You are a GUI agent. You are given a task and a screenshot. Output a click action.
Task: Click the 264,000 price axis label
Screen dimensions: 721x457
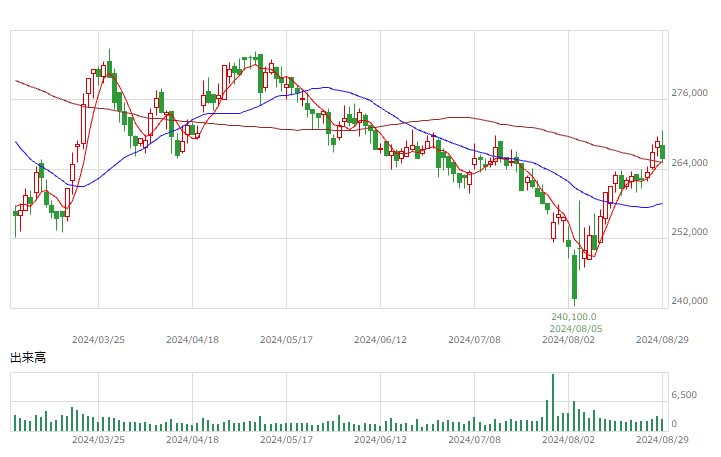click(689, 163)
